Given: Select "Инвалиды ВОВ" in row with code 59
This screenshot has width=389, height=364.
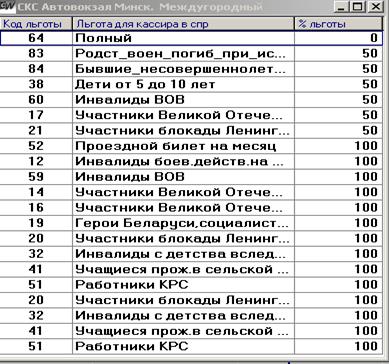Looking at the screenshot, I should click(x=183, y=177).
